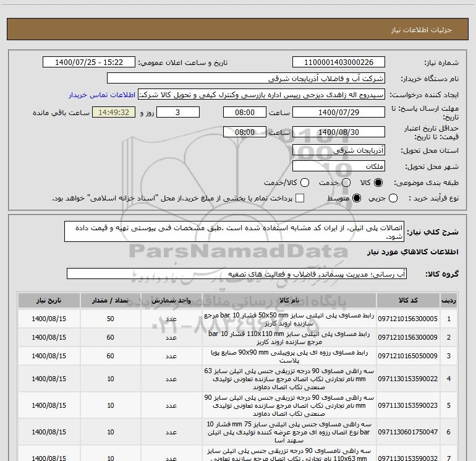This screenshot has height=461, width=476.
Task: Click the remaining time field 14:49:32
Action: 114,113
